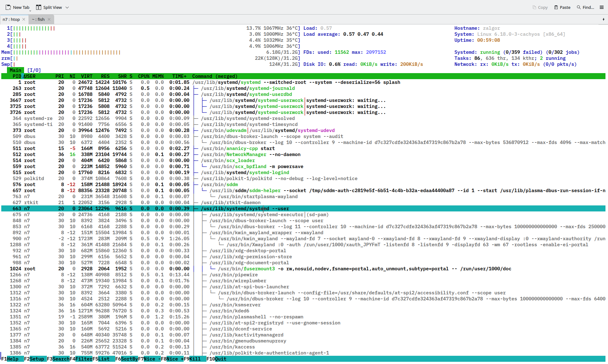Switch to the ~ : fish tab
Screen dimensions: 608x364
coord(38,19)
